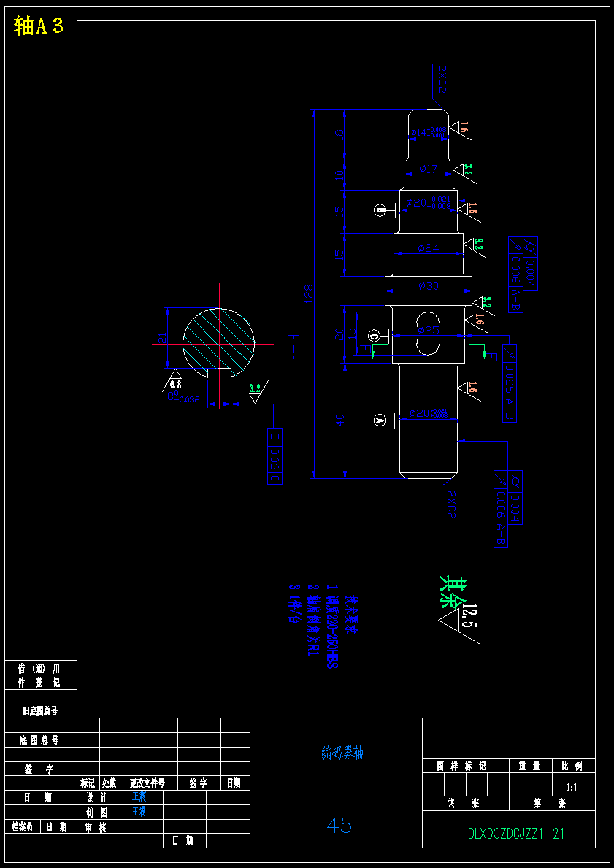Screen dimensions: 614x868
Task: Select the 18 length dimension
Action: [340, 134]
